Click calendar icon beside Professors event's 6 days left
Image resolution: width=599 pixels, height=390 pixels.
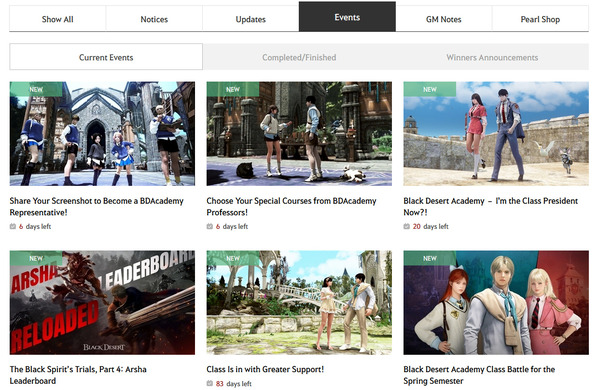pyautogui.click(x=210, y=226)
